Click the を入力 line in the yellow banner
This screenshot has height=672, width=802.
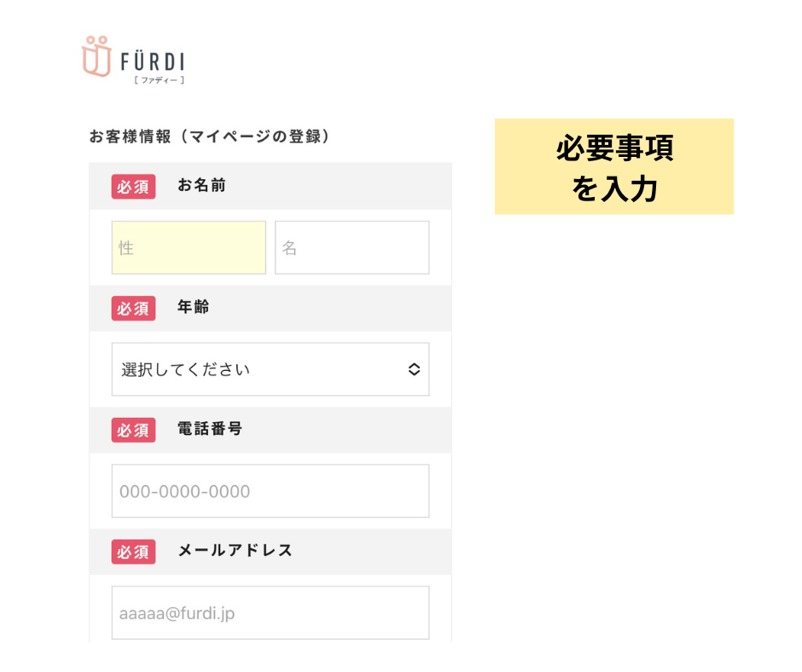[x=614, y=188]
